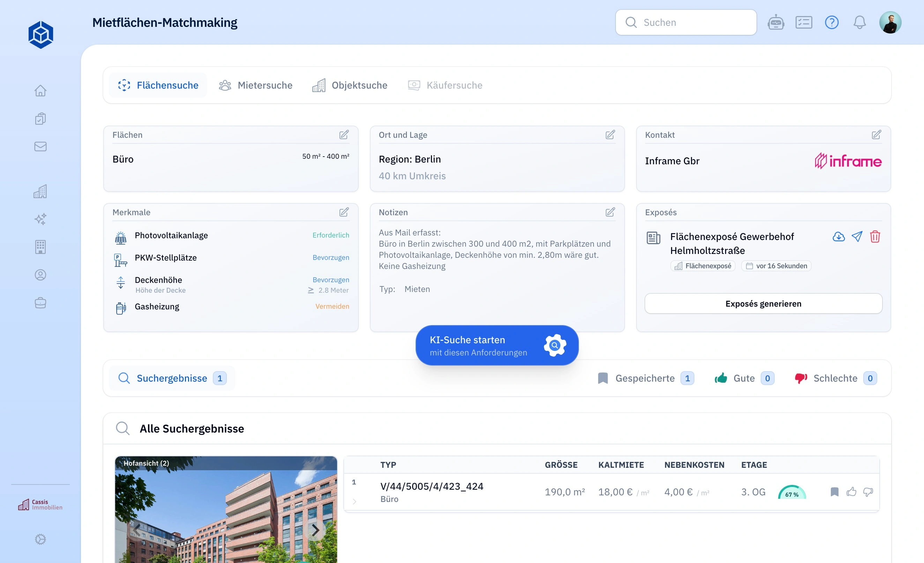Edit the Ort und Lage card

(x=611, y=135)
